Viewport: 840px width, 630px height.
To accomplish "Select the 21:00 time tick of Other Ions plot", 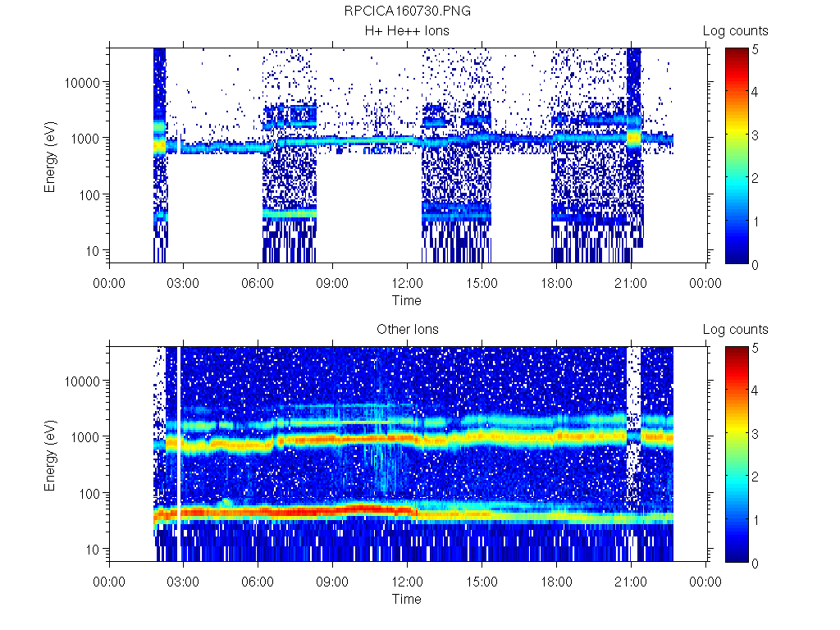I will tap(631, 582).
